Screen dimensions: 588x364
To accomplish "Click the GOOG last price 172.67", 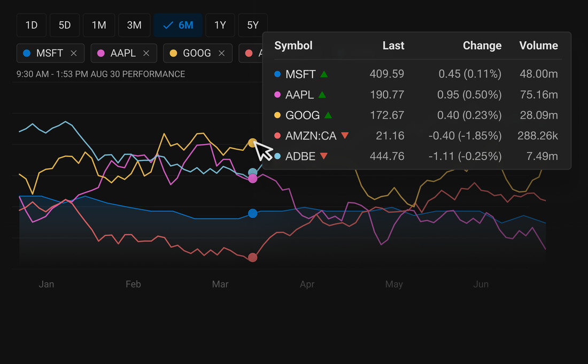I will pos(387,115).
